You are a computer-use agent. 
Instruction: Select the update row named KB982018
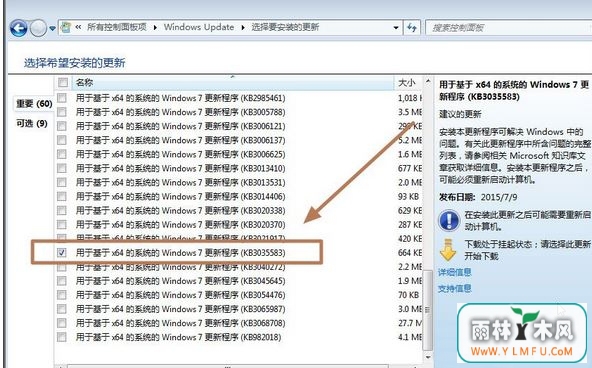pyautogui.click(x=239, y=337)
